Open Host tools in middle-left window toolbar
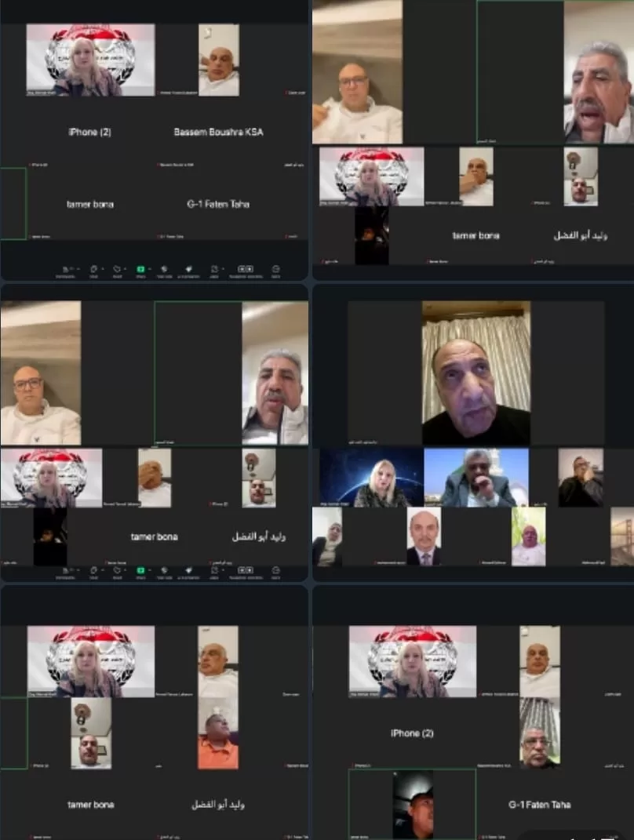 click(164, 570)
